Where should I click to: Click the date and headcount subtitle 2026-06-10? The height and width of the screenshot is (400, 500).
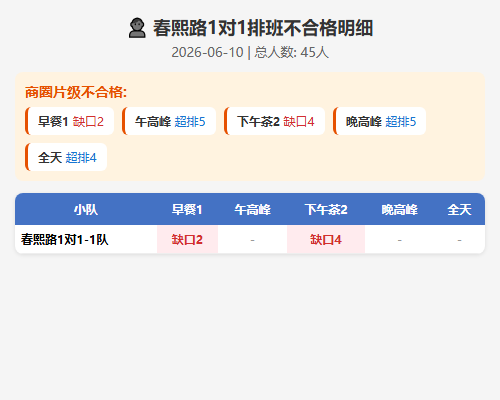point(250,52)
